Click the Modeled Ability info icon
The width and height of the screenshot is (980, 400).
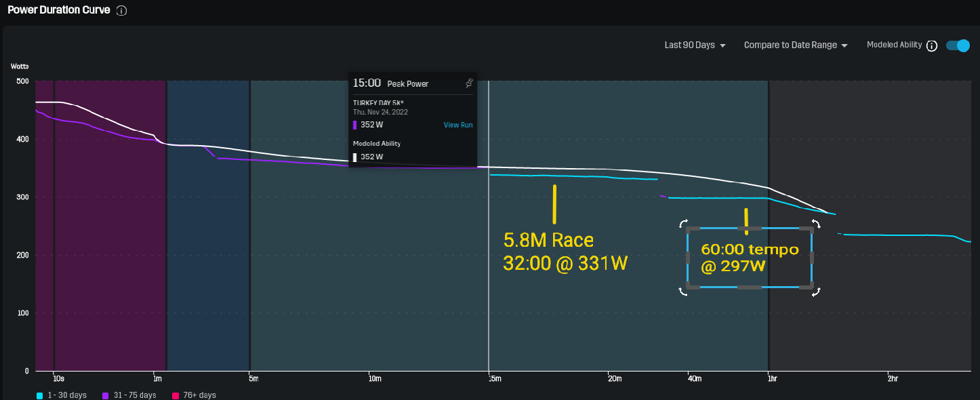click(932, 45)
